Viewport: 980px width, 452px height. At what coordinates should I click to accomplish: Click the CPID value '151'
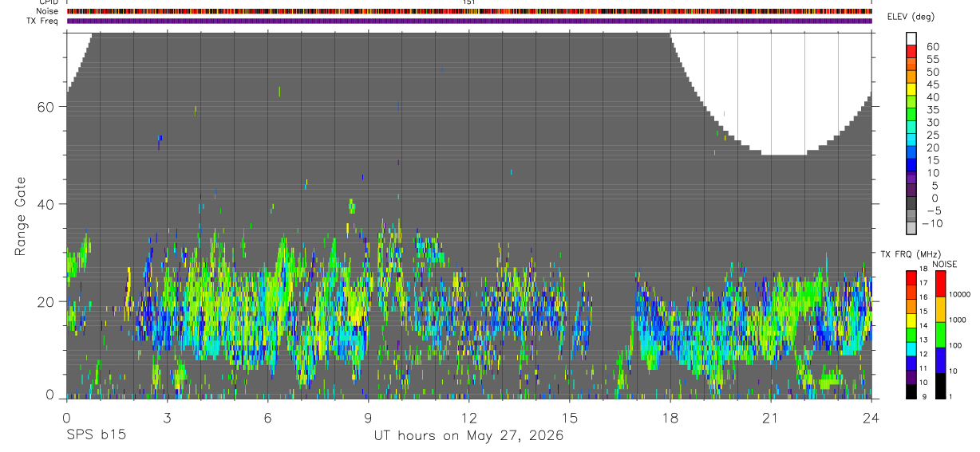click(x=469, y=2)
